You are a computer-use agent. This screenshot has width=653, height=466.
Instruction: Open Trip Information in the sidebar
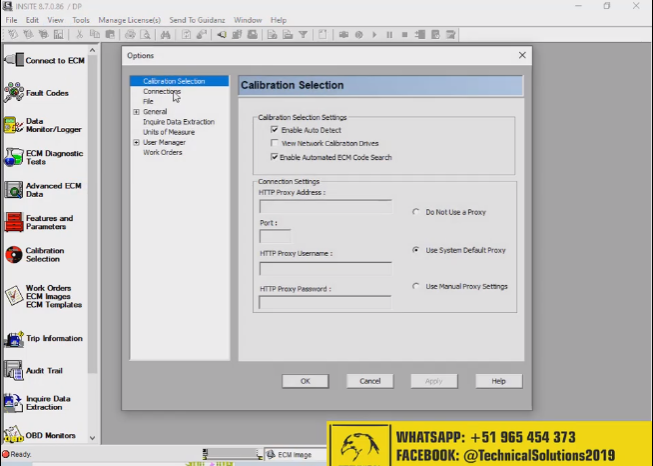pyautogui.click(x=13, y=339)
